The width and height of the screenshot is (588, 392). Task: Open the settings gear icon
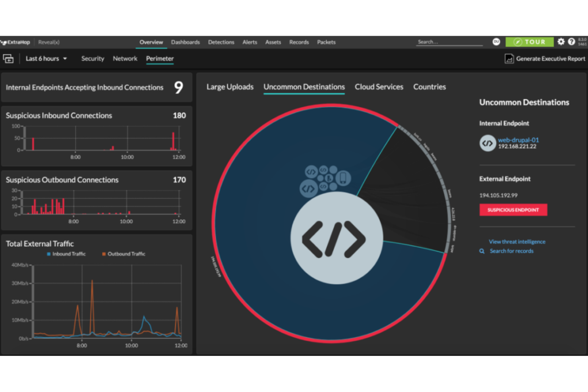point(561,42)
